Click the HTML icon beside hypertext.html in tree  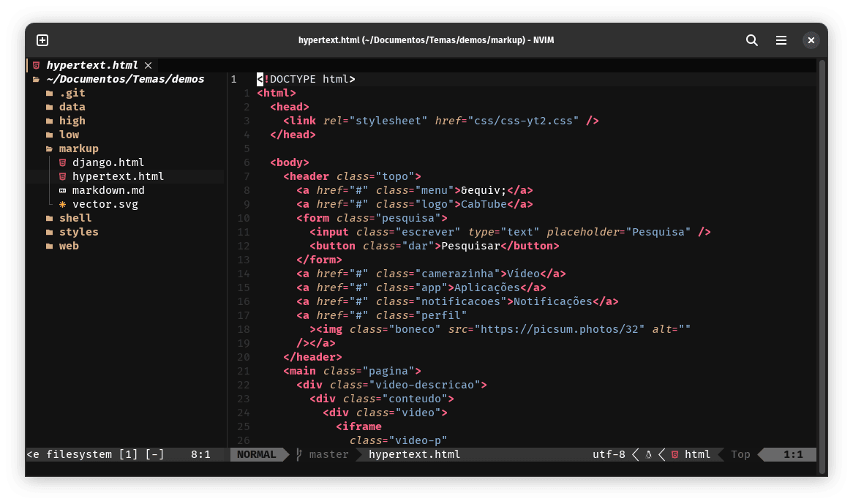[x=63, y=176]
